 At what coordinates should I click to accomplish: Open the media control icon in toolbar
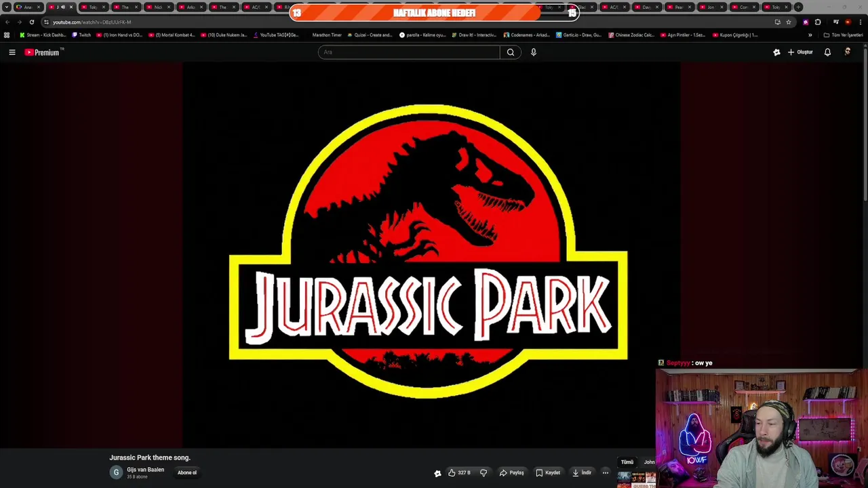pos(836,22)
